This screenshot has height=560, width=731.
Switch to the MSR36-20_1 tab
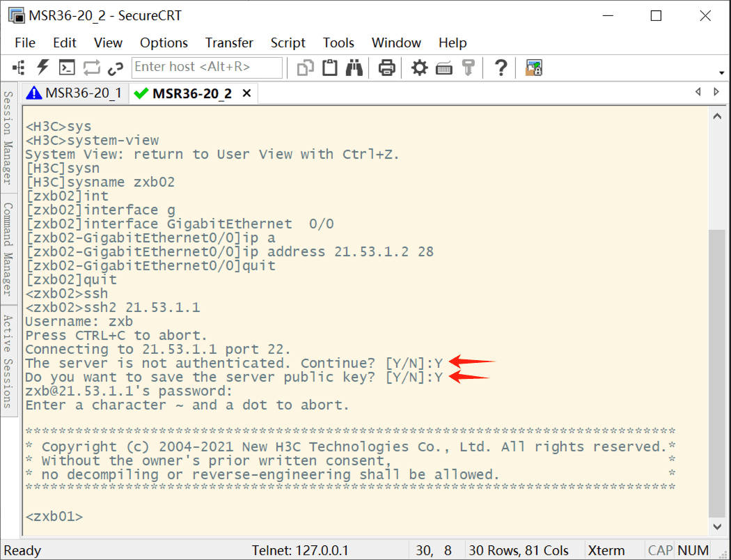click(x=75, y=93)
